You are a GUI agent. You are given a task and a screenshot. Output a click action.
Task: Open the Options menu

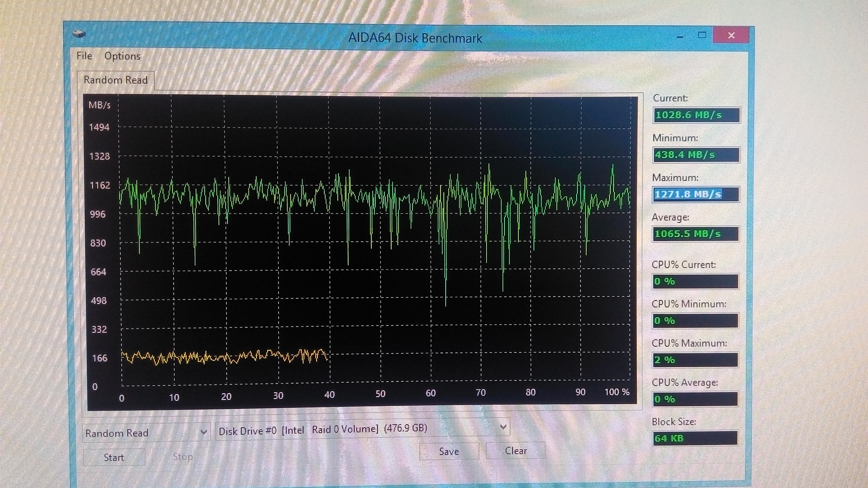pos(122,56)
